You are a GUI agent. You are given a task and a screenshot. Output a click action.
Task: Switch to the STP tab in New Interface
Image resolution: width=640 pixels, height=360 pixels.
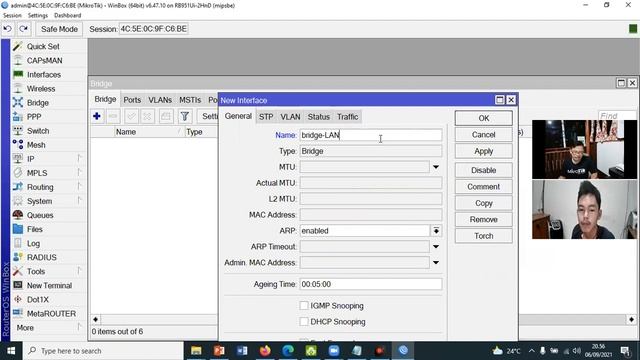point(266,117)
